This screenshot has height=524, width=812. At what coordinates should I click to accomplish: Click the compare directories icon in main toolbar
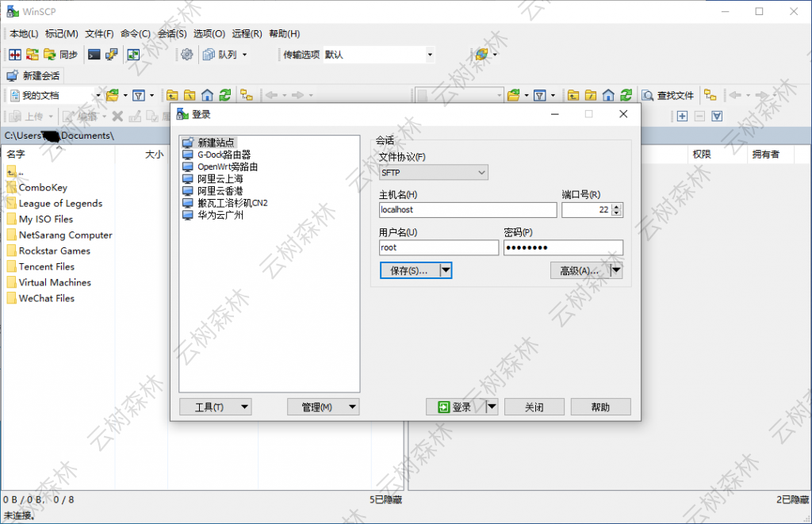(x=15, y=55)
